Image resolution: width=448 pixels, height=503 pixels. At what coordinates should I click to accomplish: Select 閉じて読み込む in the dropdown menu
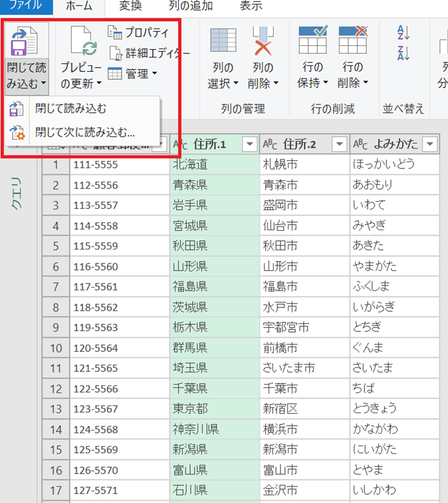pyautogui.click(x=70, y=109)
